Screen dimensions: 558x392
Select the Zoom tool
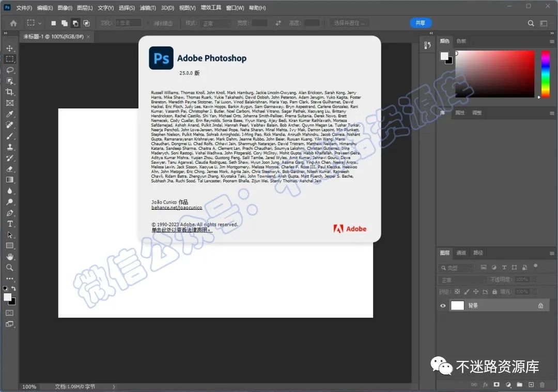coord(10,268)
